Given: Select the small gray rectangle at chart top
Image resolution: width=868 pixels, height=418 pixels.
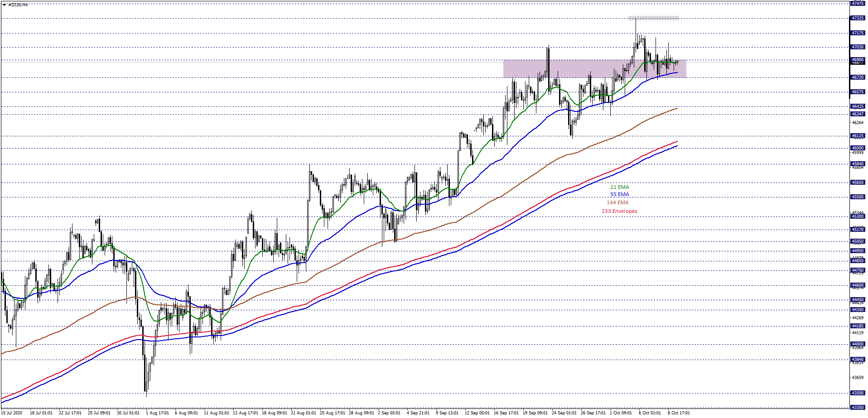Looking at the screenshot, I should tap(653, 18).
